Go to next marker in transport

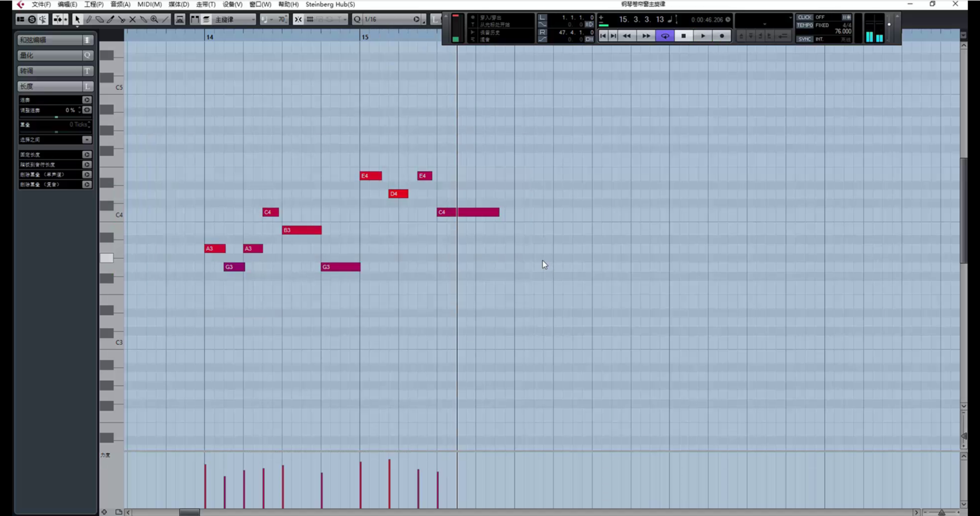[x=614, y=36]
